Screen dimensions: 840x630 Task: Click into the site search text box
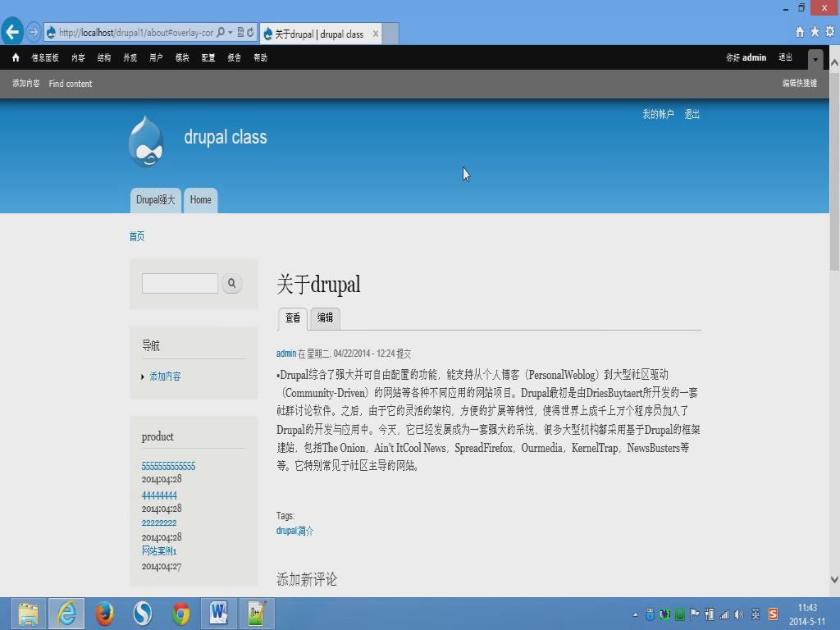180,283
